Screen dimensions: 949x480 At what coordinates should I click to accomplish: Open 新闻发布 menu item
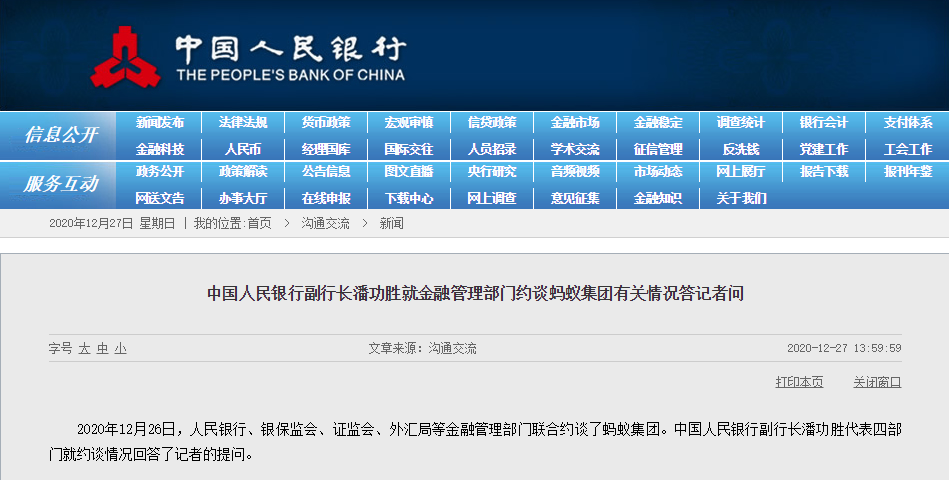[x=160, y=122]
